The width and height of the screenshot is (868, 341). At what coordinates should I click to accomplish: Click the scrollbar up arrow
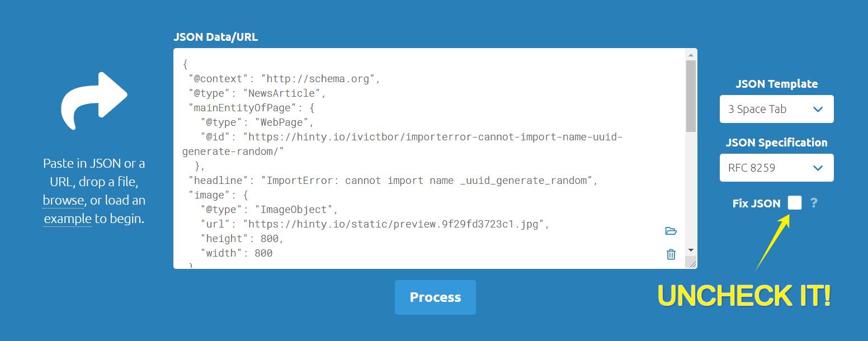pos(691,55)
